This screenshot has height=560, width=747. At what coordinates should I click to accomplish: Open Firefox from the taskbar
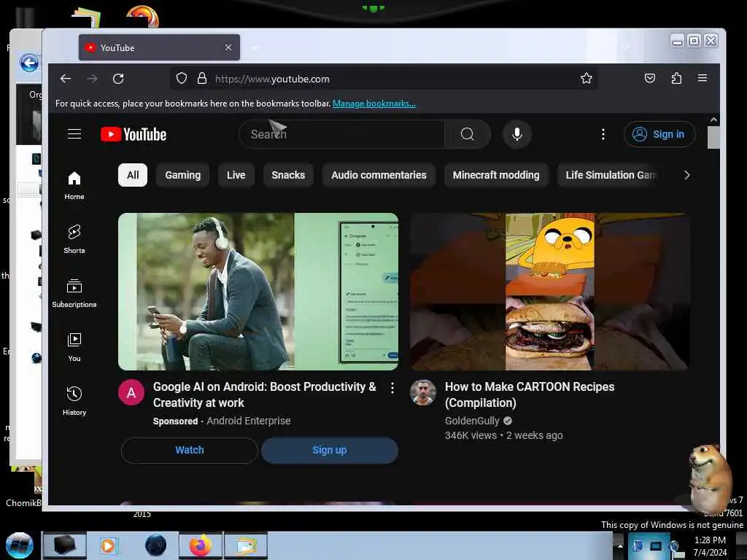(201, 545)
